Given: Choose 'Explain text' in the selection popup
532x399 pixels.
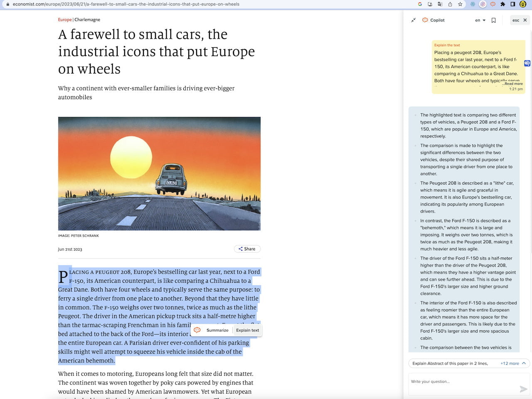Looking at the screenshot, I should (x=247, y=330).
